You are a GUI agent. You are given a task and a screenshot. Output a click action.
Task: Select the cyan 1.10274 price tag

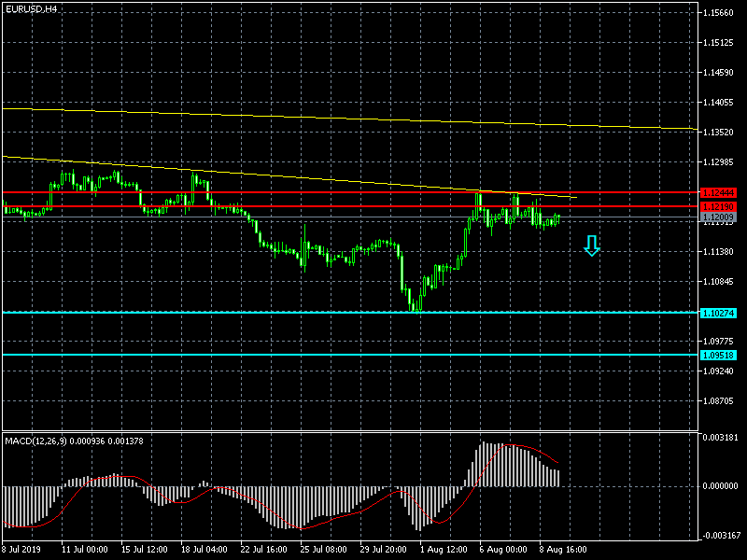pos(718,314)
